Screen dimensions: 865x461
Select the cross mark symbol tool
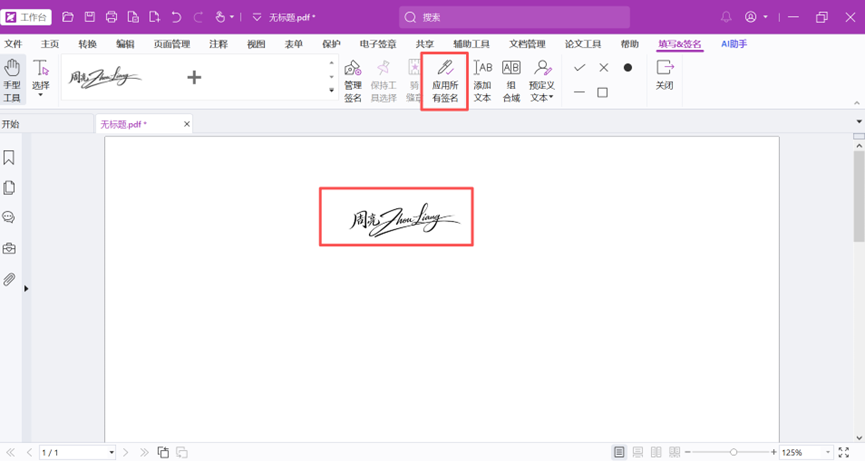point(603,68)
